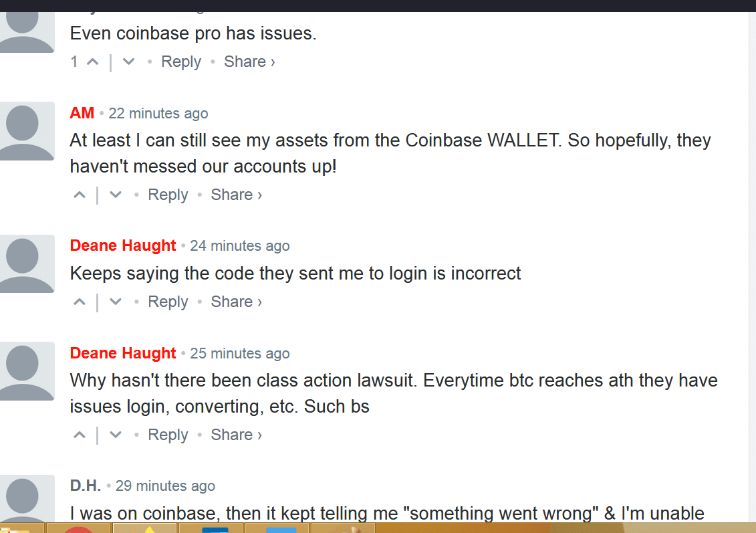Downvote AM's Coinbase WALLET comment
Viewport: 756px width, 533px height.
point(116,195)
